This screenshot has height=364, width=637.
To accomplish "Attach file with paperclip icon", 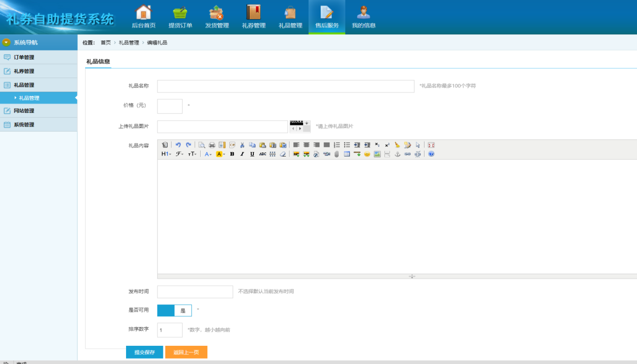I will pos(336,154).
